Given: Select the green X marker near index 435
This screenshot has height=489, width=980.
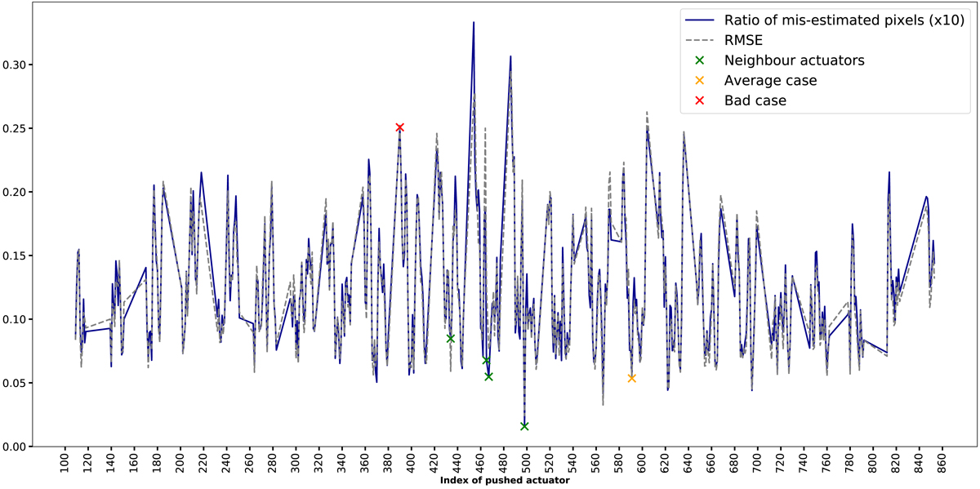Looking at the screenshot, I should click(450, 338).
